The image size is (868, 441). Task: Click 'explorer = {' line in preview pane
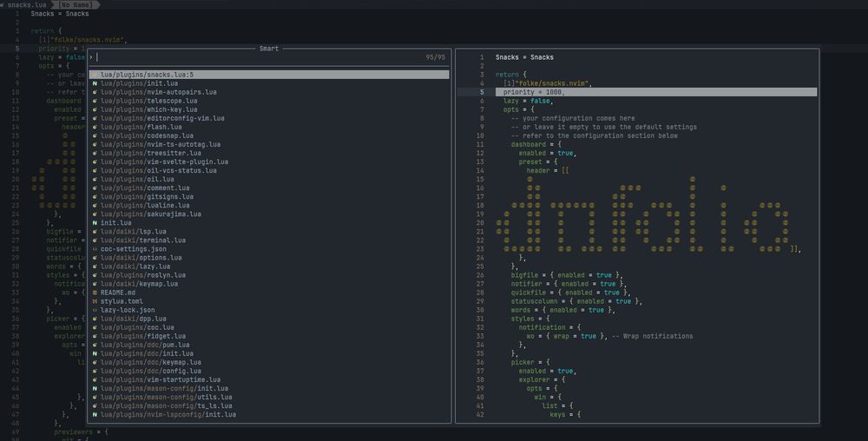coord(542,379)
